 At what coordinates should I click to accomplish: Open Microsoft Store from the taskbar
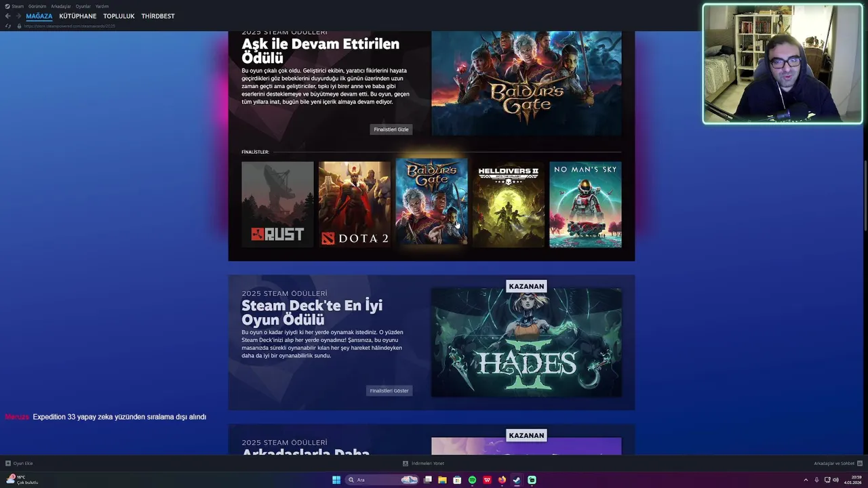(458, 480)
